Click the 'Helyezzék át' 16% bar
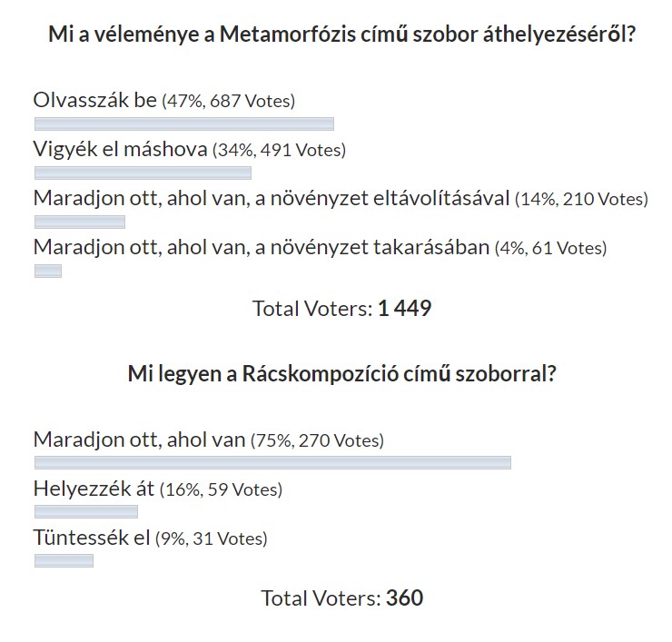This screenshot has height=642, width=672. pyautogui.click(x=86, y=512)
